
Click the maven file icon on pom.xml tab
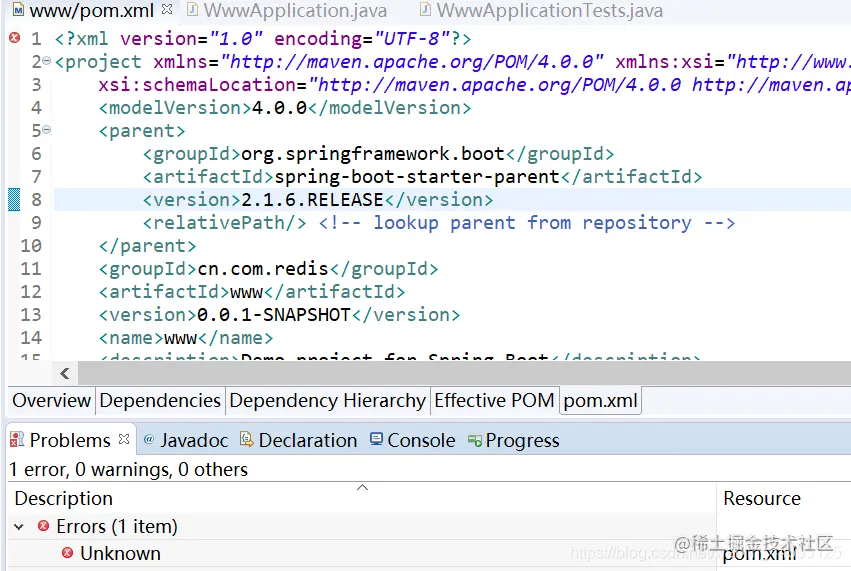(x=18, y=10)
